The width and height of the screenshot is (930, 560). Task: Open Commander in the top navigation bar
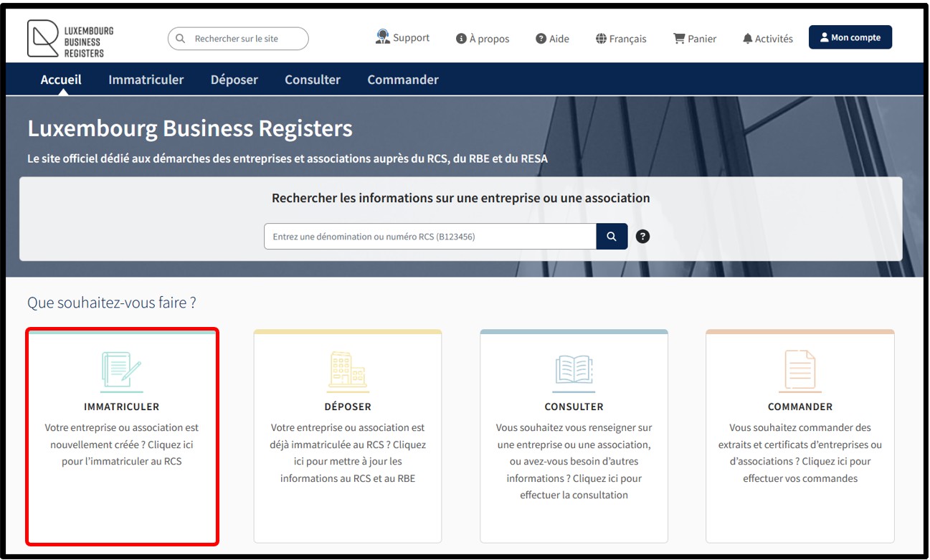(x=403, y=80)
